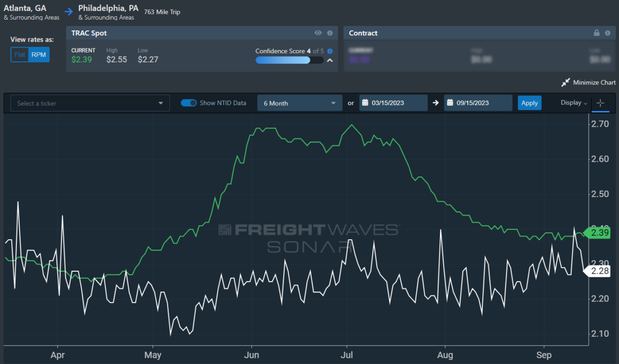Image resolution: width=619 pixels, height=364 pixels.
Task: Collapse the Confidence Score chevron
Action: click(330, 60)
